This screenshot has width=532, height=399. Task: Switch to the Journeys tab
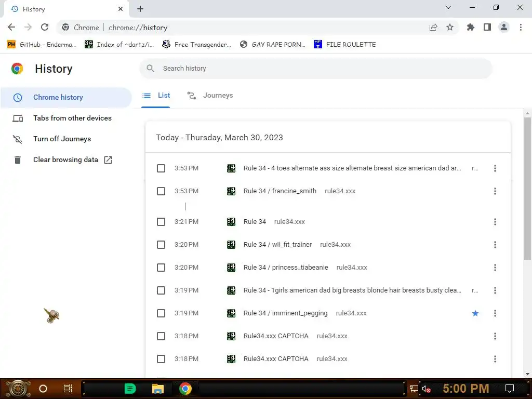click(210, 96)
